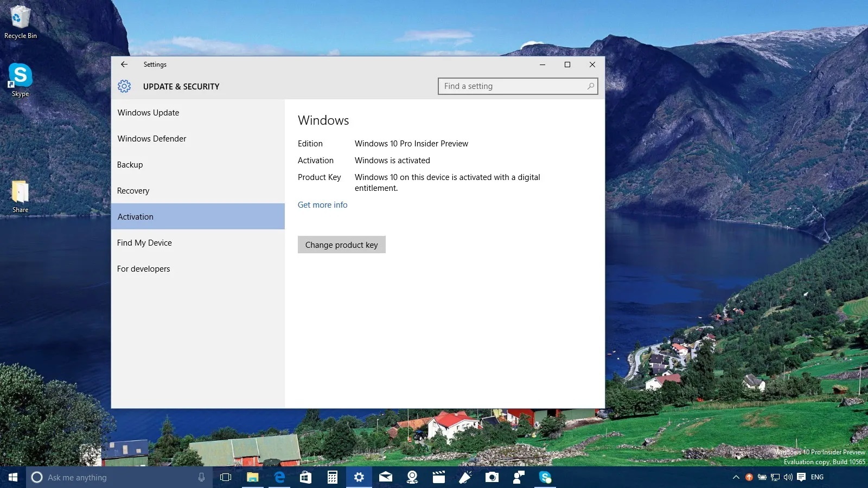The image size is (868, 488).
Task: Click the "Windows is activated" text
Action: coord(392,160)
